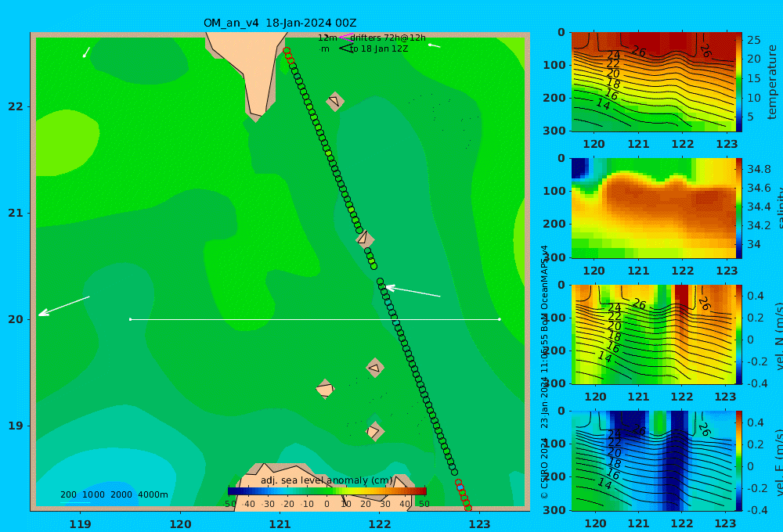Click the bottommost red circle of the track
Image resolution: width=783 pixels, height=532 pixels.
(x=468, y=508)
